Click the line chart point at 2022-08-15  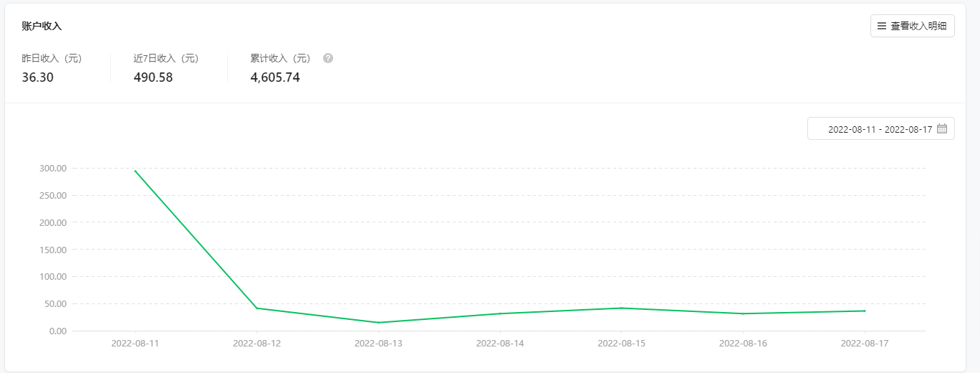(x=621, y=308)
